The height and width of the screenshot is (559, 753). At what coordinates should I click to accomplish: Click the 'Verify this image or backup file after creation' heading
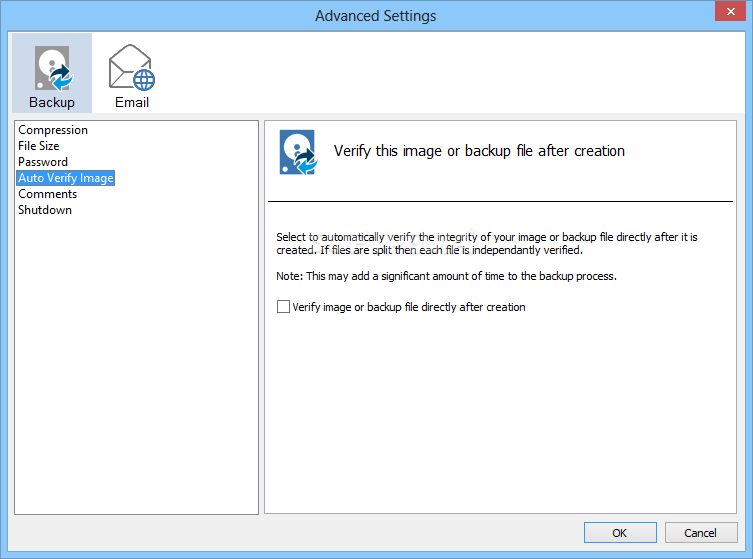click(479, 151)
